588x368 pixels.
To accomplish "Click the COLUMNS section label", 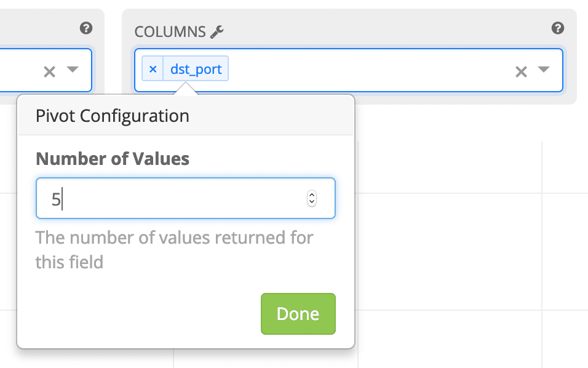I will [x=170, y=32].
